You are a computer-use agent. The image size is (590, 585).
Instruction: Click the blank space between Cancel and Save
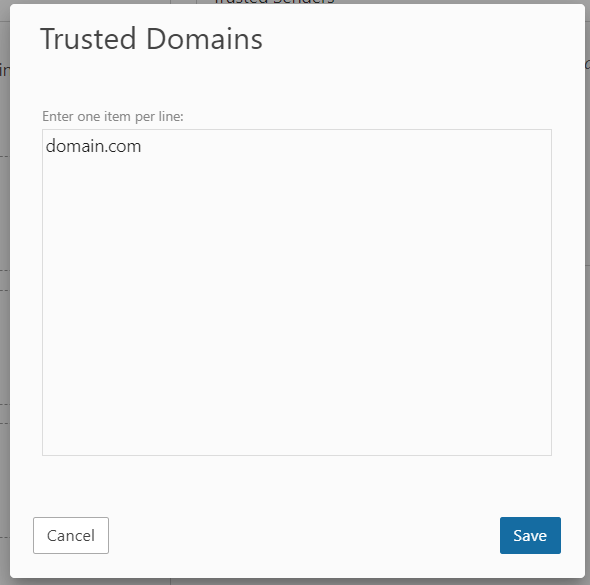pos(304,535)
